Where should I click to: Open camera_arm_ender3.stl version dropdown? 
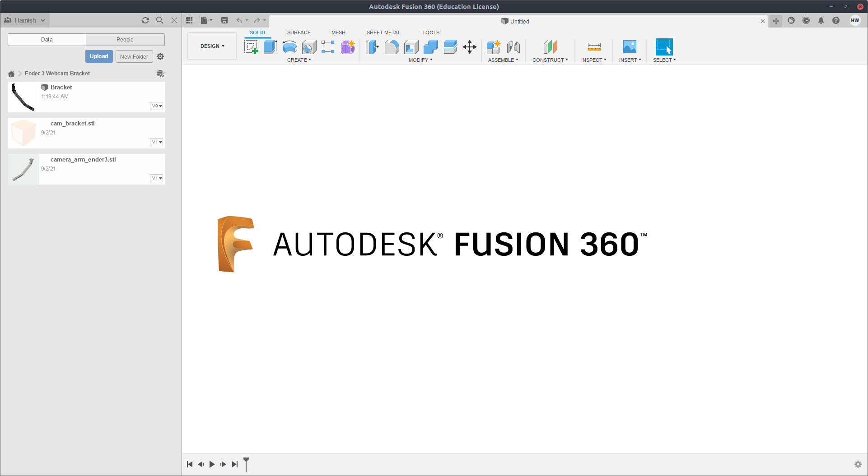[x=156, y=178]
